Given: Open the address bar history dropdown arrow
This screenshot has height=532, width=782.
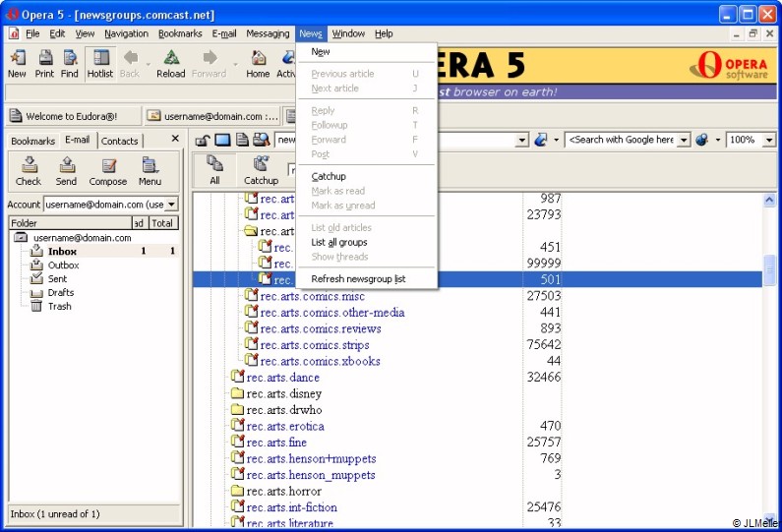Looking at the screenshot, I should [521, 140].
